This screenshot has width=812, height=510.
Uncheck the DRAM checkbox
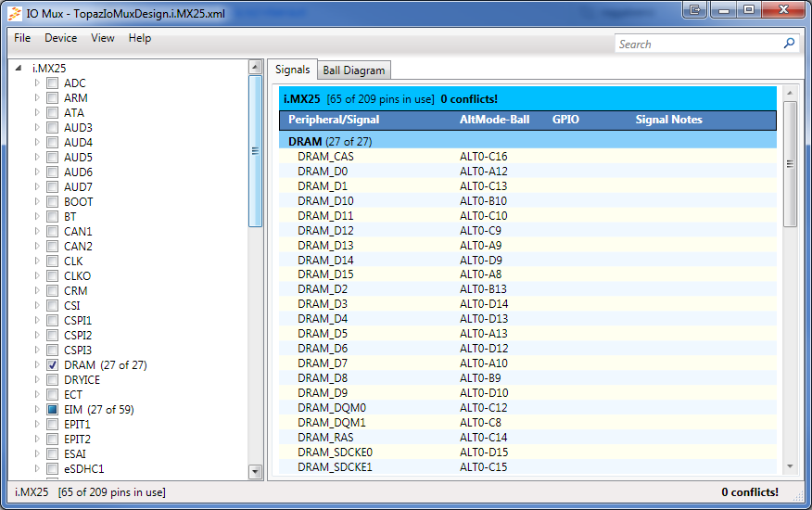pyautogui.click(x=52, y=364)
